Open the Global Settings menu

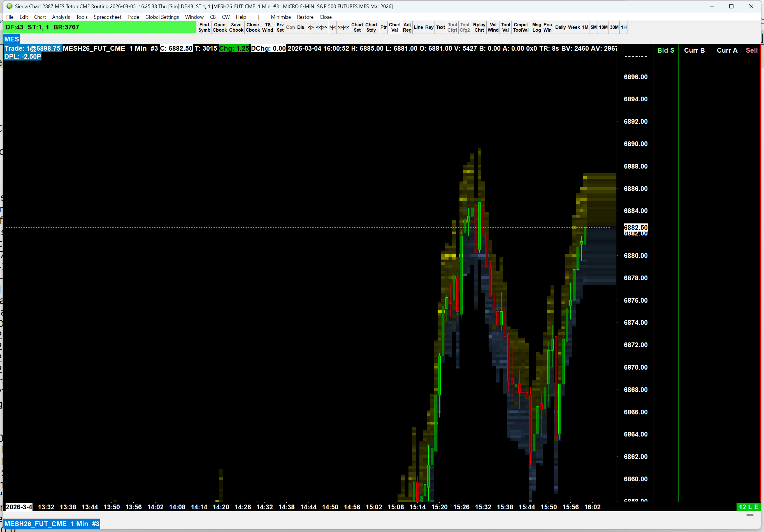162,17
